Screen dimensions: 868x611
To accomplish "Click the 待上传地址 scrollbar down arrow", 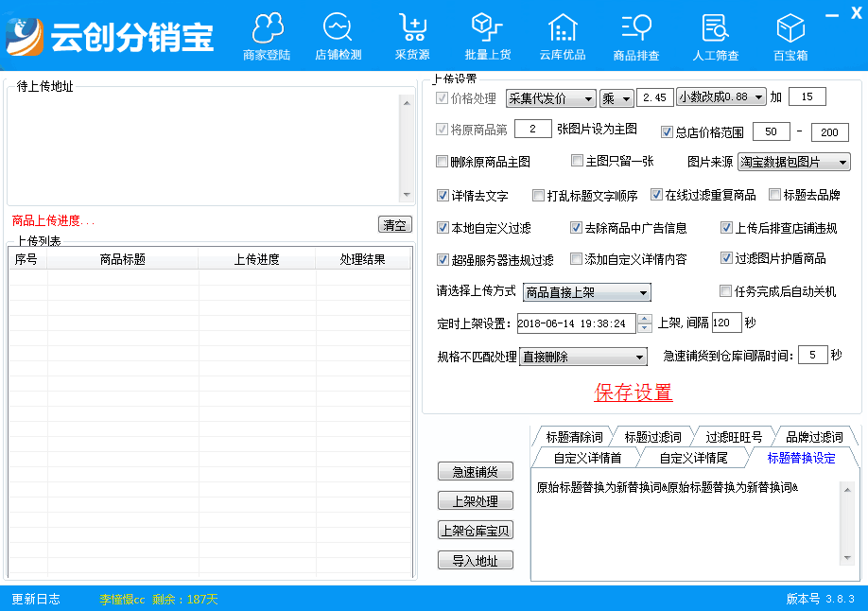I will (x=407, y=195).
